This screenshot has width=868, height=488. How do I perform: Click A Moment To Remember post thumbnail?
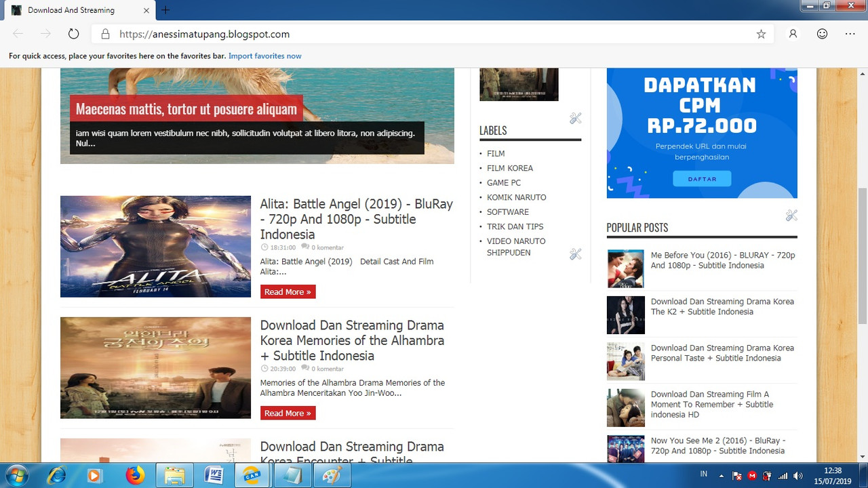click(x=625, y=408)
